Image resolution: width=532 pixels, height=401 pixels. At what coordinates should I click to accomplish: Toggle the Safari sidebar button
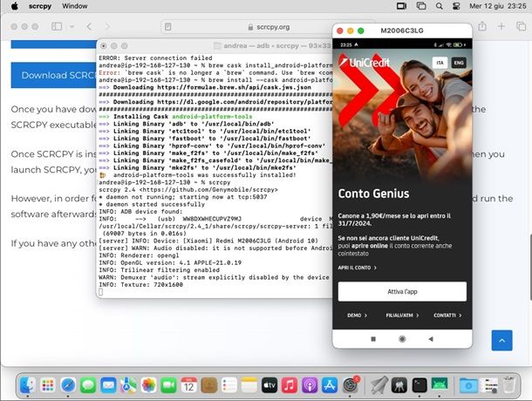[x=57, y=26]
